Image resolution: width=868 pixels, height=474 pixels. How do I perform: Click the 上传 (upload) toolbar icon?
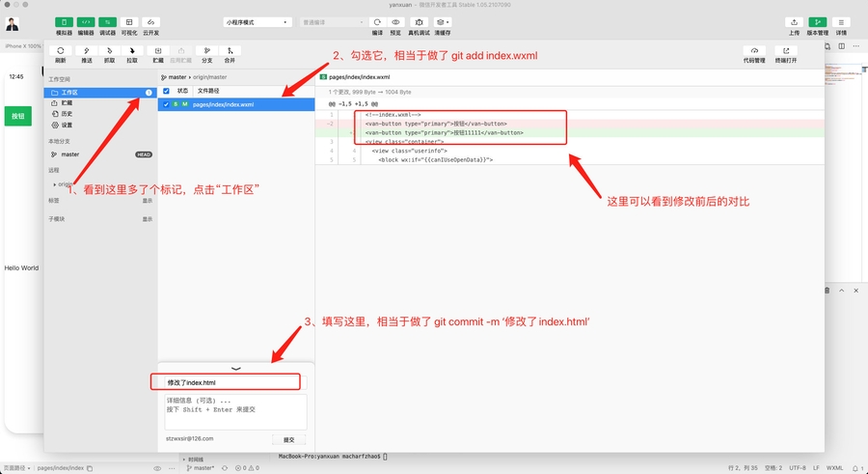(x=794, y=22)
